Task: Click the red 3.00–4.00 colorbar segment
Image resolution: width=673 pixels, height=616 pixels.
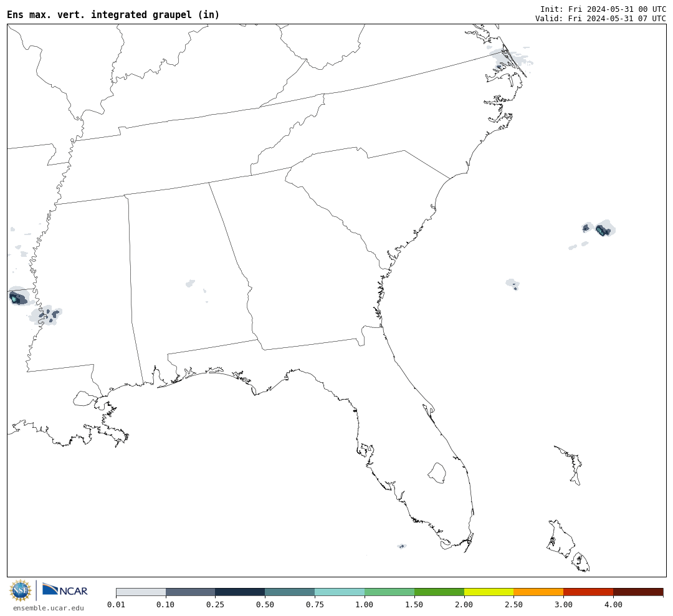Action: click(x=588, y=592)
